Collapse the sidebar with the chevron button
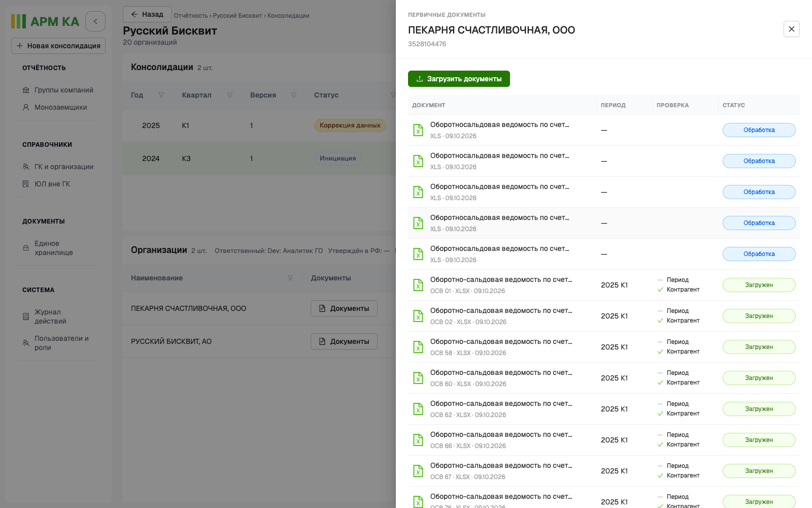Image resolution: width=812 pixels, height=508 pixels. point(95,21)
